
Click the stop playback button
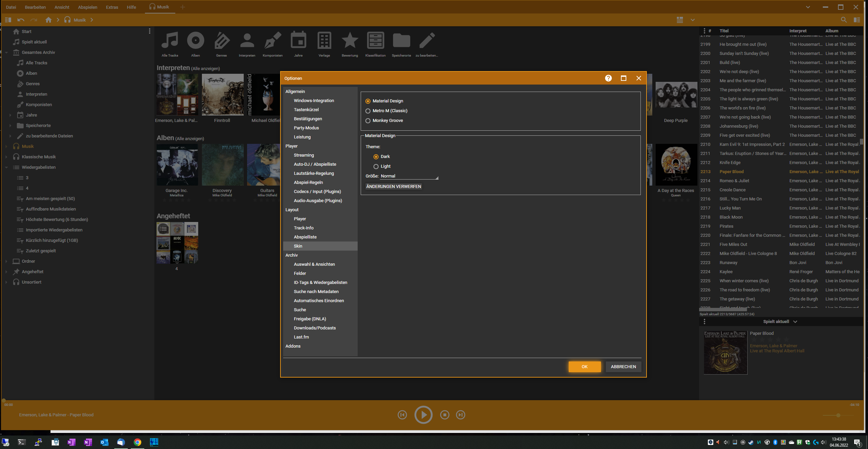click(445, 415)
